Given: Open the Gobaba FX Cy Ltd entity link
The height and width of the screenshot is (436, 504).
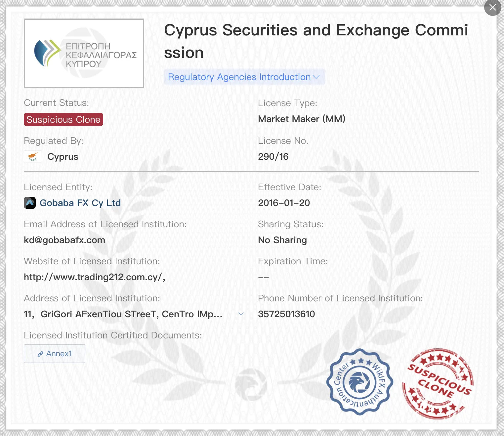Looking at the screenshot, I should pyautogui.click(x=80, y=203).
